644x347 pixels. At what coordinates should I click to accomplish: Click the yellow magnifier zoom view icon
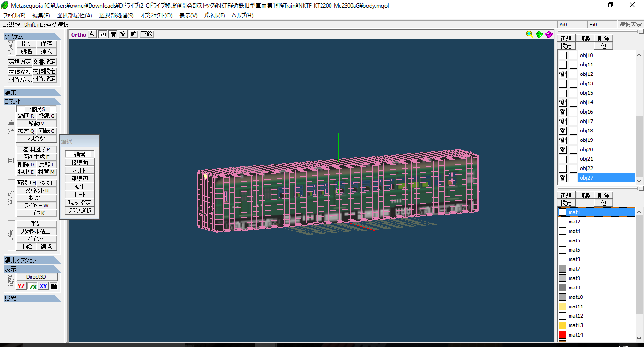coord(529,34)
